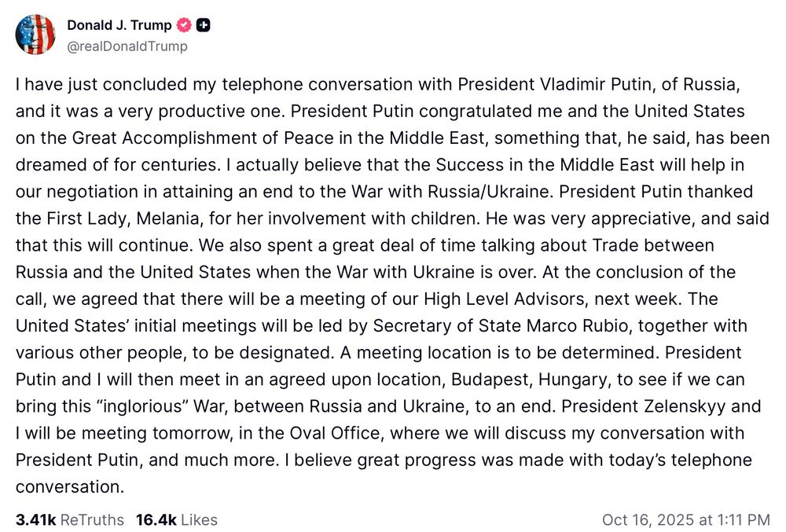Viewport: 786px width, 532px height.
Task: View the 3.41k ReTruths count
Action: point(69,519)
